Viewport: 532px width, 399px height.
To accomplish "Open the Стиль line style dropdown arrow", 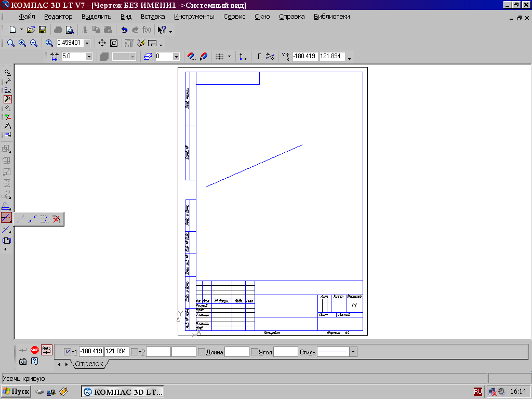I will point(353,352).
